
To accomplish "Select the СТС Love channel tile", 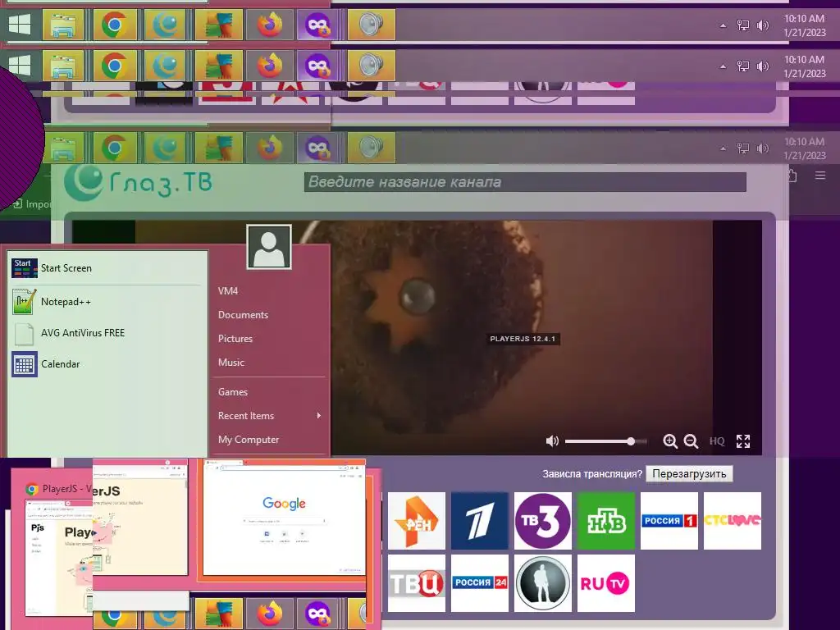I will point(733,521).
